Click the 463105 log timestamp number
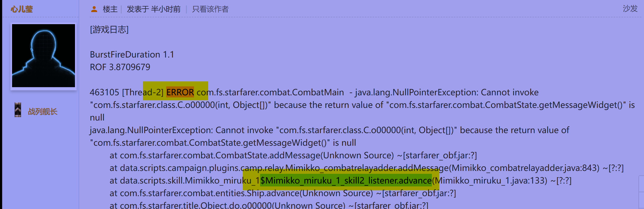644x209 pixels. [x=104, y=92]
